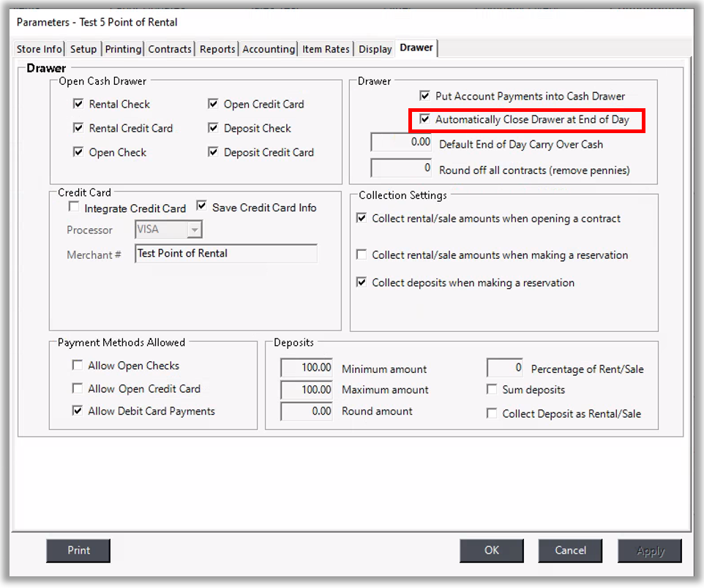Click the Minimum amount deposit field
Image resolution: width=704 pixels, height=588 pixels.
(307, 368)
